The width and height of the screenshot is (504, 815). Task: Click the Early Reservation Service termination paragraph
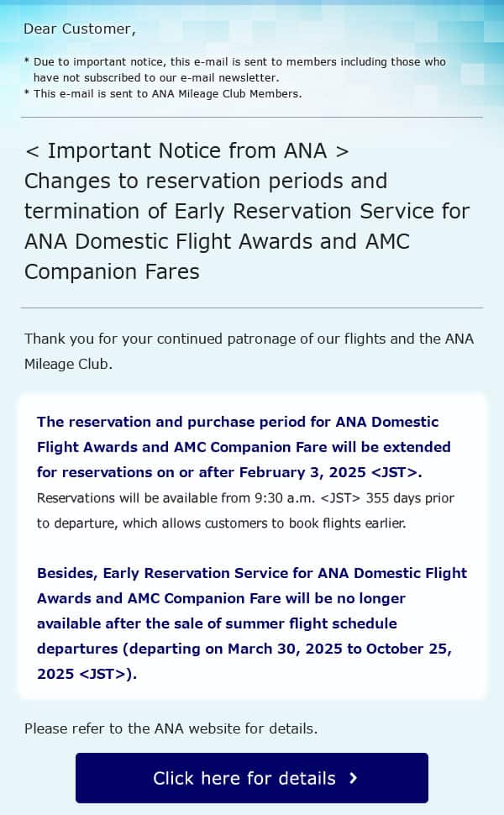tap(252, 623)
